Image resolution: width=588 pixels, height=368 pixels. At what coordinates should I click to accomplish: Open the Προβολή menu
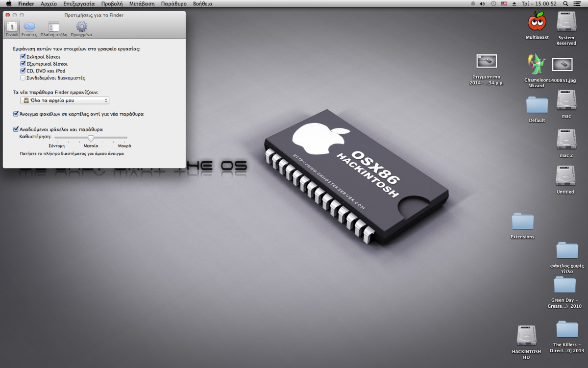112,3
